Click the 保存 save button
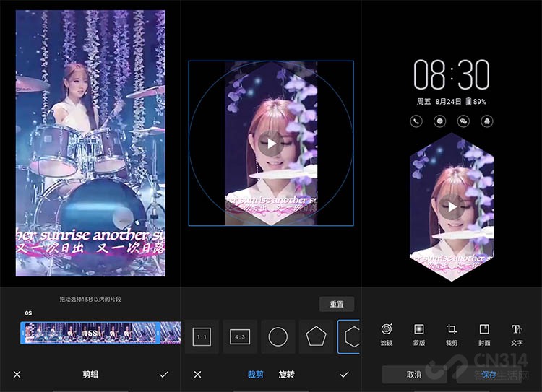Image resolution: width=542 pixels, height=392 pixels. tap(489, 375)
